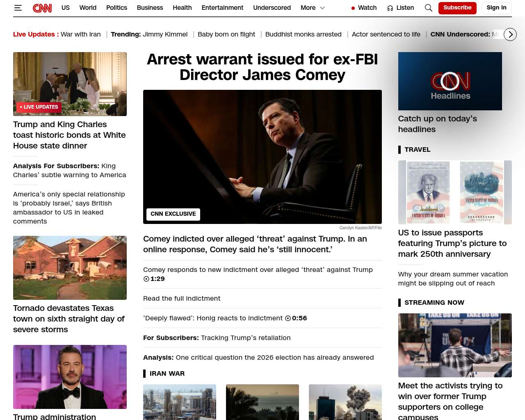The height and width of the screenshot is (420, 525).
Task: Open dream summer vacation story
Action: click(453, 279)
